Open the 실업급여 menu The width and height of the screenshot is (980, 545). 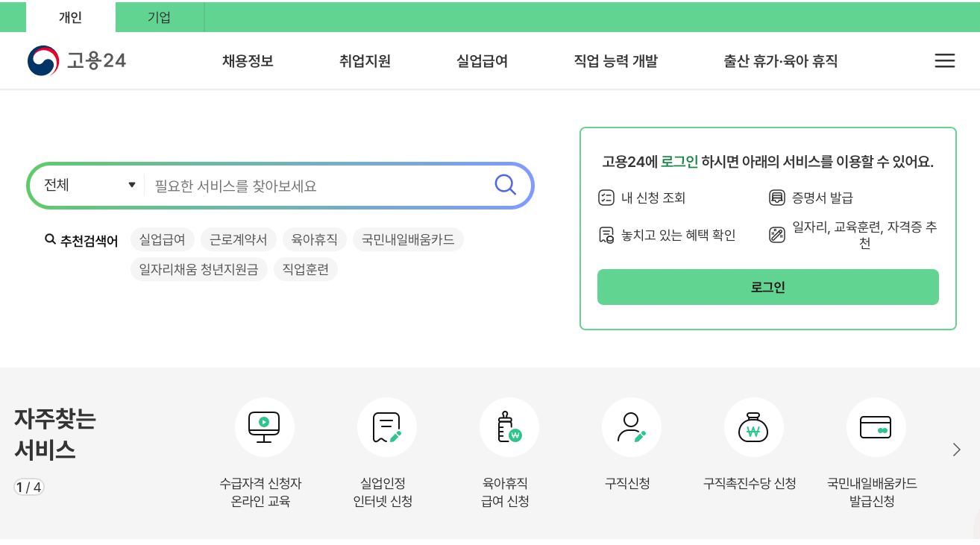[482, 61]
